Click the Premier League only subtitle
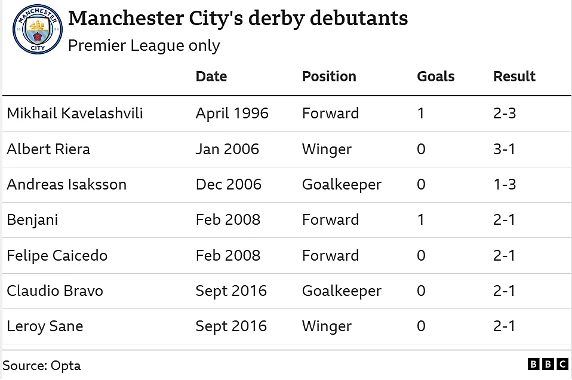Viewport: 572px width, 380px height. pos(144,46)
